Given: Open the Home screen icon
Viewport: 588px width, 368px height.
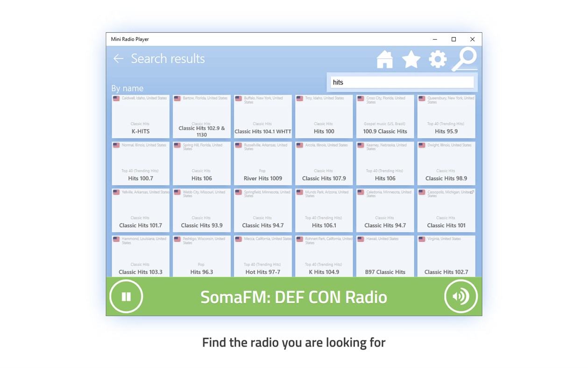Looking at the screenshot, I should pos(384,59).
